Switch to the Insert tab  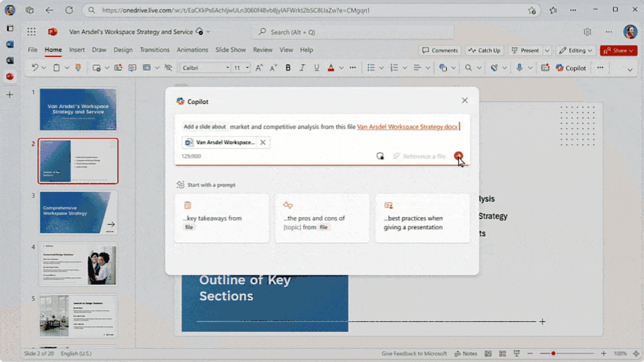[x=77, y=50]
